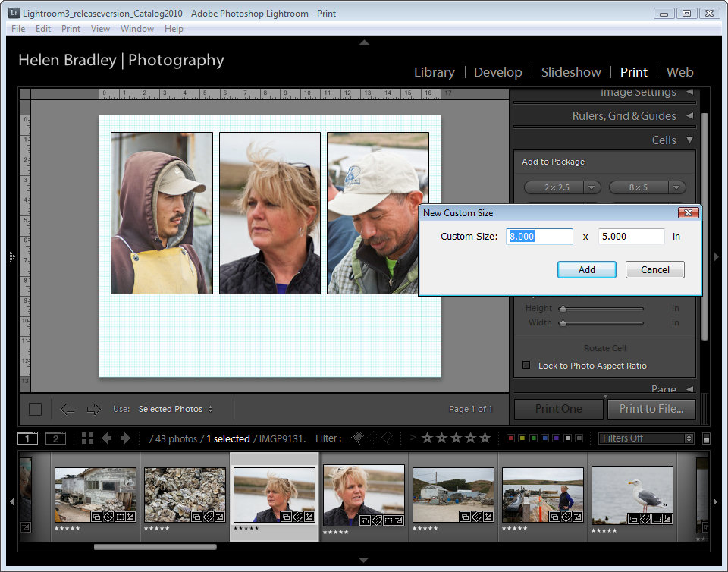
Task: Toggle the square checkbox in bottom toolbar
Action: pos(35,410)
